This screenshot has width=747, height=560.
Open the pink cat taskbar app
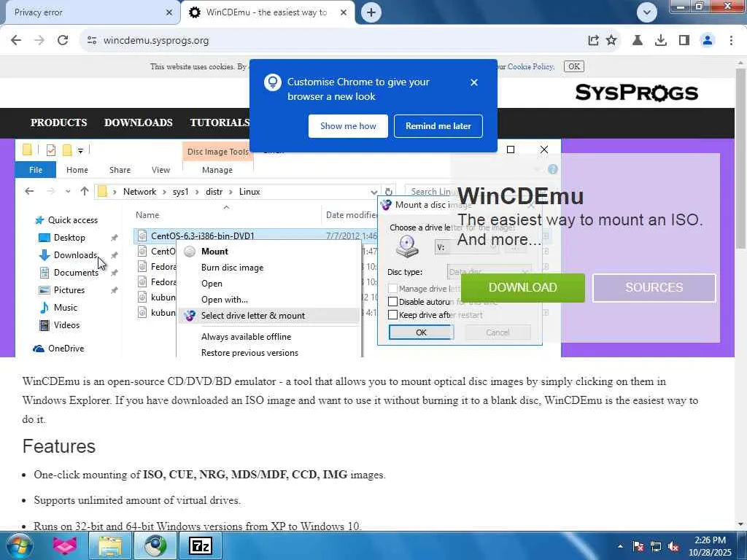[65, 545]
